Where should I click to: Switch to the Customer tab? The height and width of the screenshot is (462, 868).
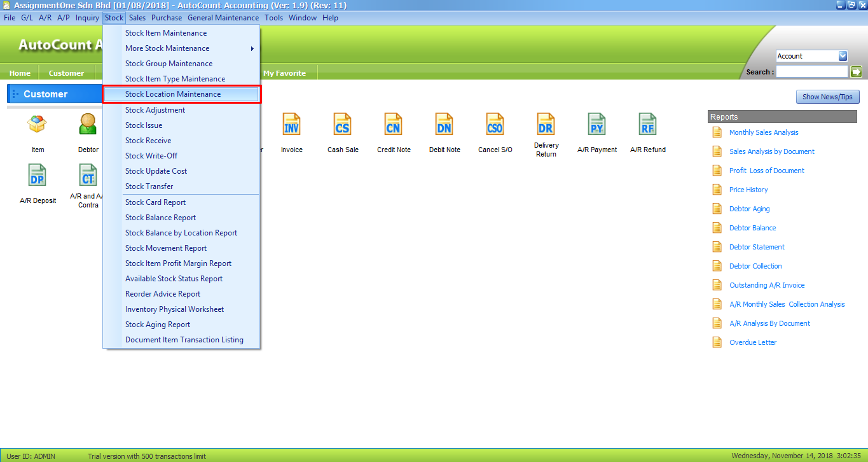point(66,73)
